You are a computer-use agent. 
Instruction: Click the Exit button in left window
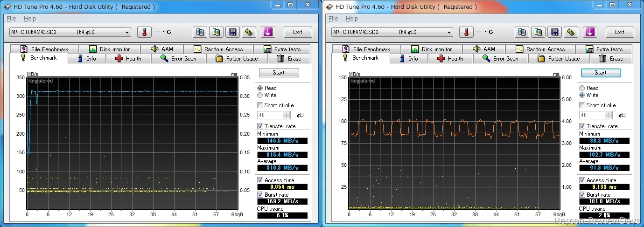point(297,32)
